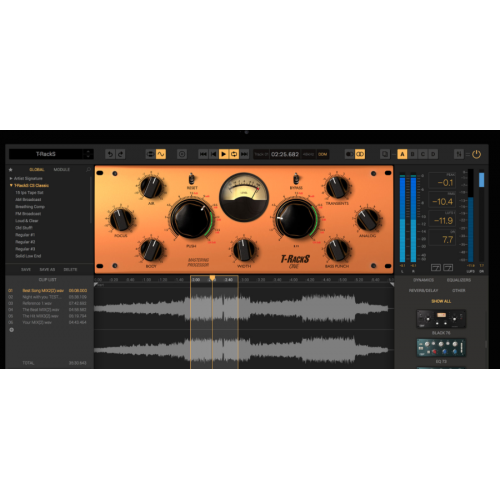Click the copy snapshot icon
The height and width of the screenshot is (500, 500).
(385, 154)
